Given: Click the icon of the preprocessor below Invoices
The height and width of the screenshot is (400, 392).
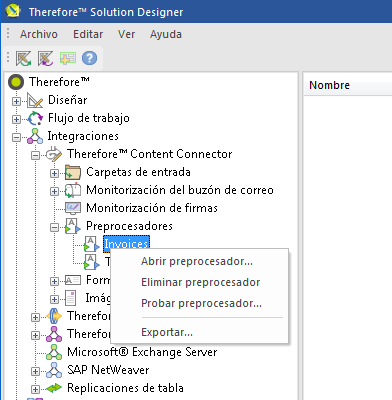Looking at the screenshot, I should [x=92, y=262].
